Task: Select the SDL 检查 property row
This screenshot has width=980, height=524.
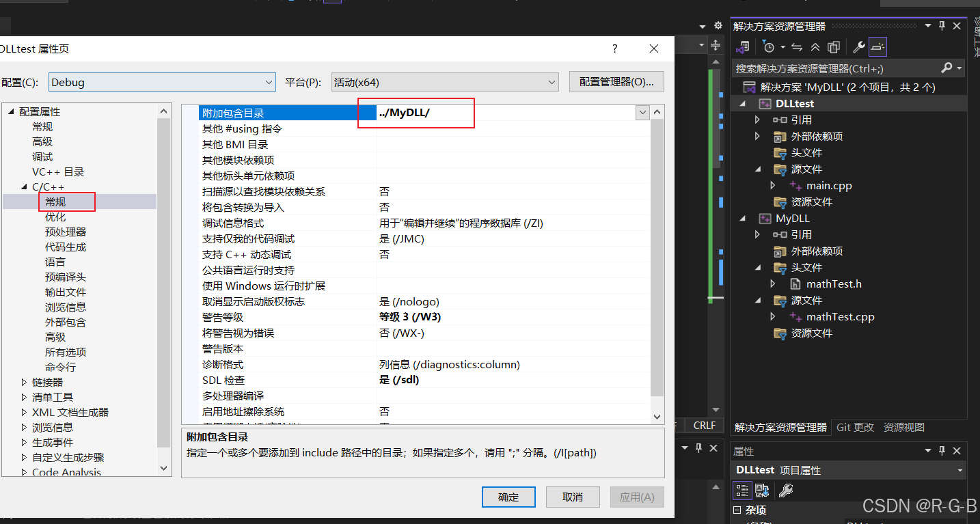Action: [424, 380]
